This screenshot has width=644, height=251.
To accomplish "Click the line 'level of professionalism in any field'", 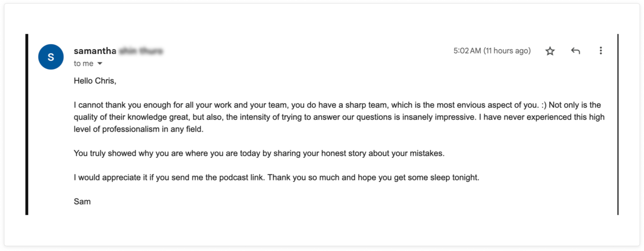I will tap(139, 129).
